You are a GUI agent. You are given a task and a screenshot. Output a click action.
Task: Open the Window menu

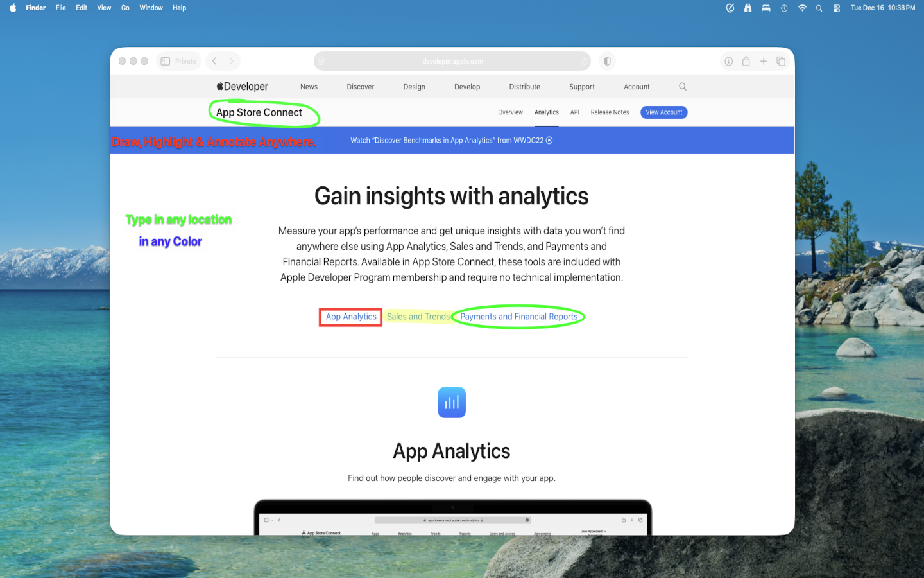coord(151,8)
